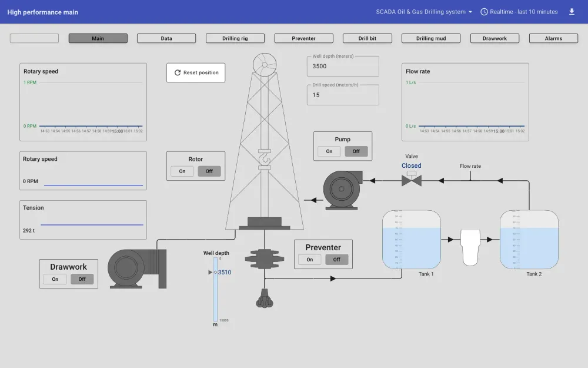Switch to the Drilling mud tab
The height and width of the screenshot is (368, 588).
431,38
